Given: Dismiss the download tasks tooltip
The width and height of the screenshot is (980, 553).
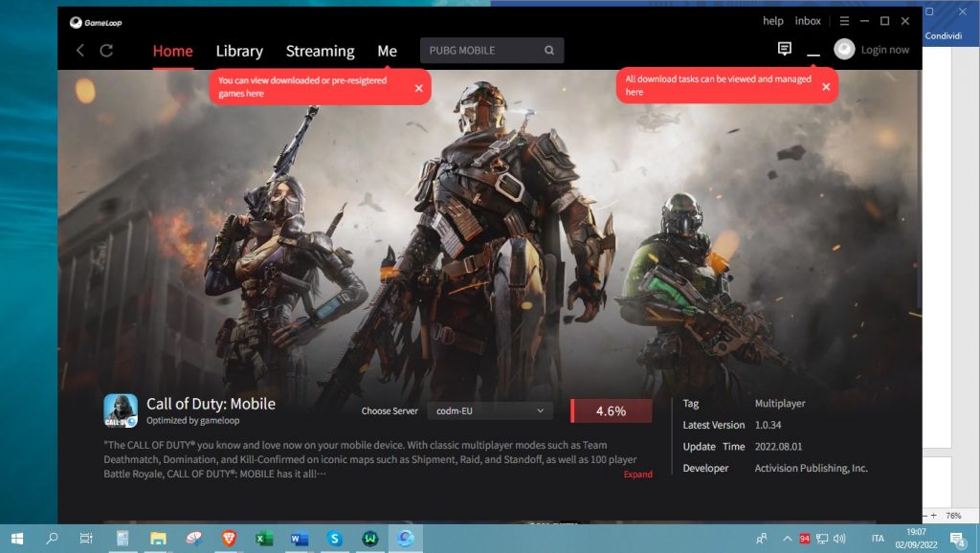Looking at the screenshot, I should pos(826,85).
